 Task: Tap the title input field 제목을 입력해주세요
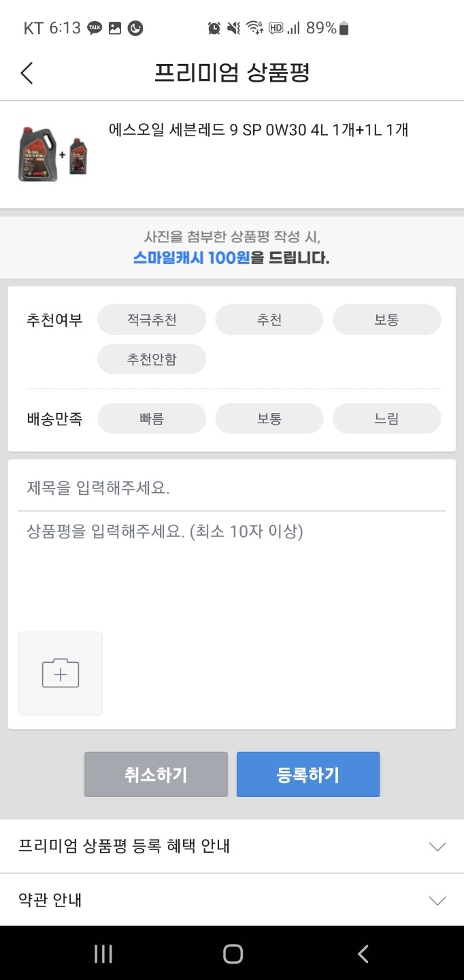[232, 486]
